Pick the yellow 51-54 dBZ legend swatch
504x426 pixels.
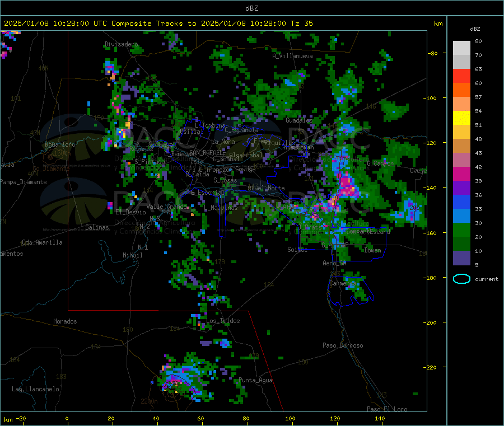[x=461, y=118]
